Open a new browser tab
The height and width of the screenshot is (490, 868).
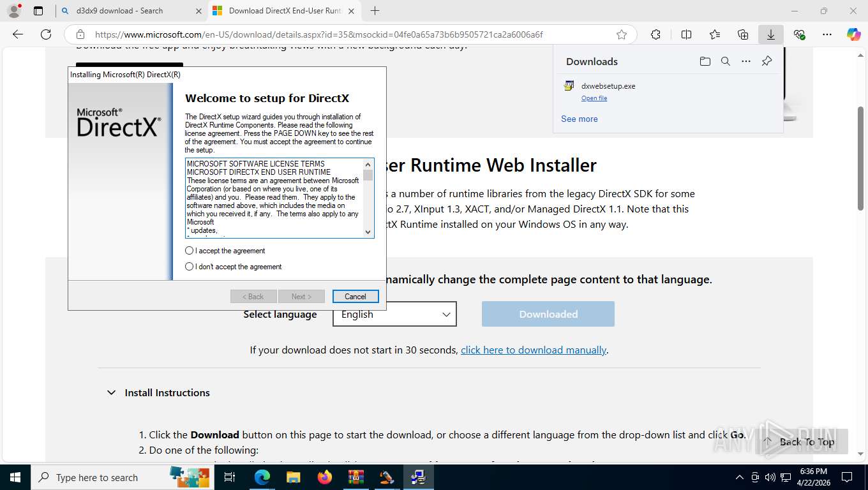[x=375, y=11]
